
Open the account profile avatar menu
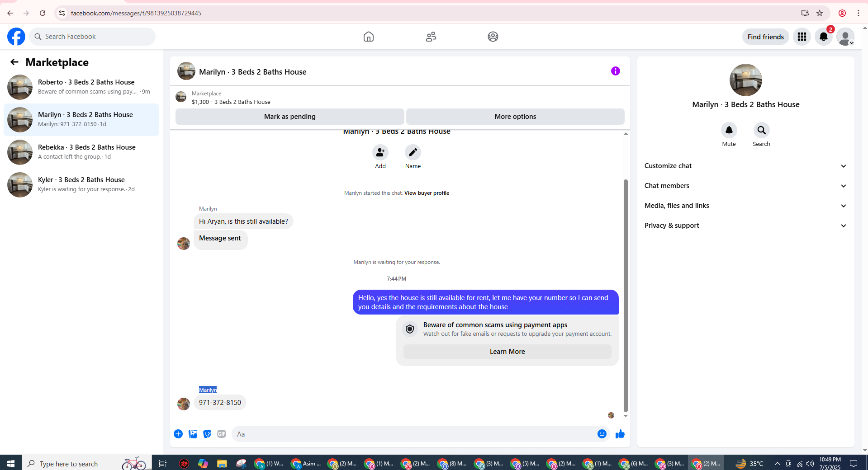pyautogui.click(x=845, y=37)
